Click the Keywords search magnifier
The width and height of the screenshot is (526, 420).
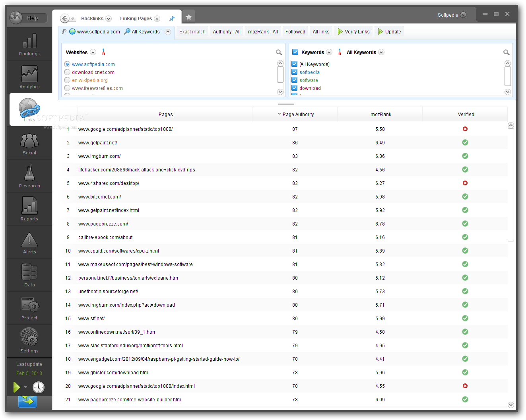[506, 52]
